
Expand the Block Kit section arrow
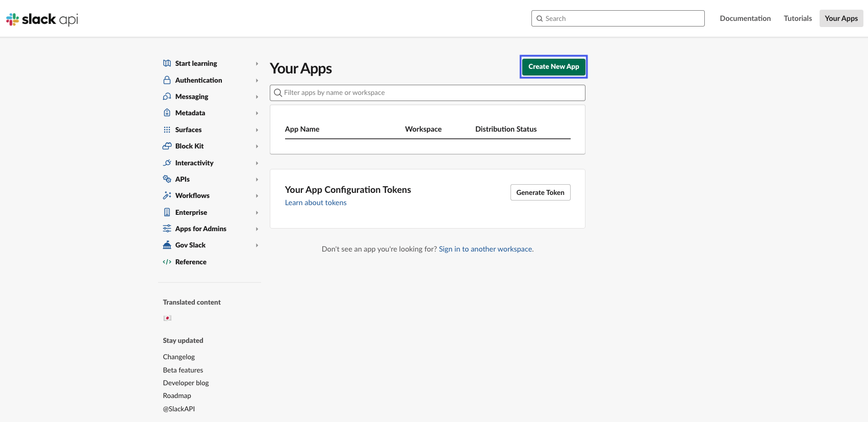pos(257,146)
